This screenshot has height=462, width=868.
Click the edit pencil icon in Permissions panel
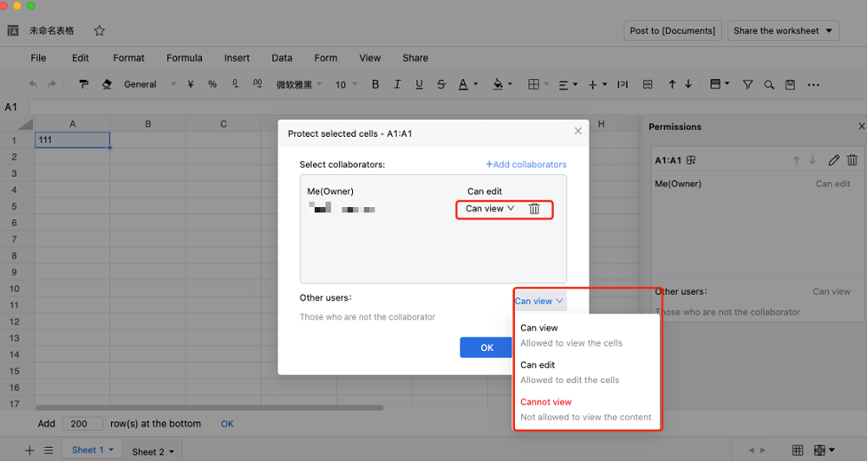pos(833,161)
